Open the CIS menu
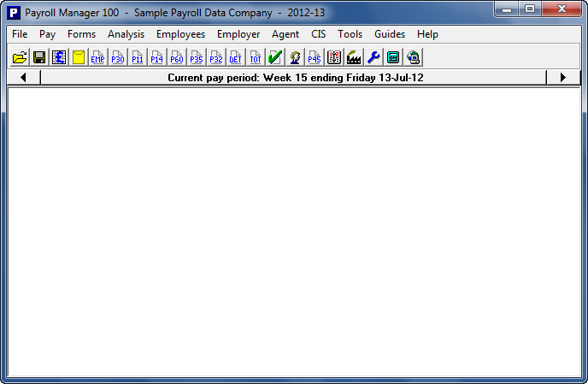 319,34
